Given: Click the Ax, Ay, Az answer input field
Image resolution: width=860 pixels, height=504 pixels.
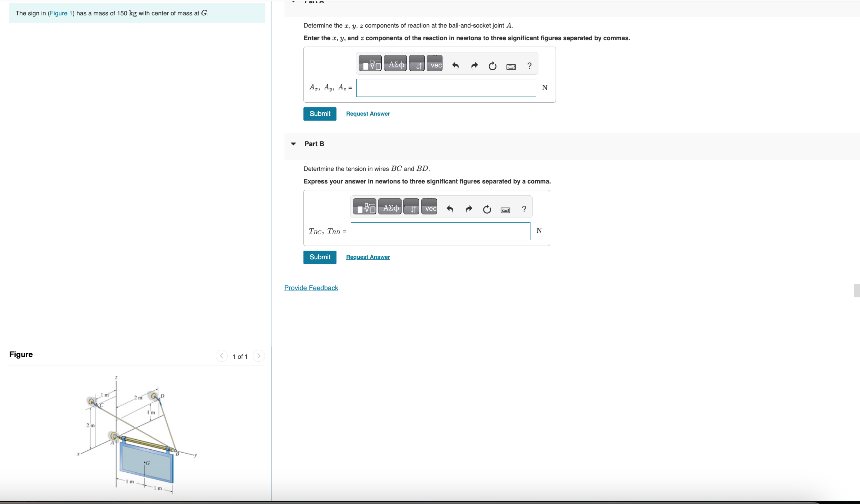Looking at the screenshot, I should click(x=446, y=88).
